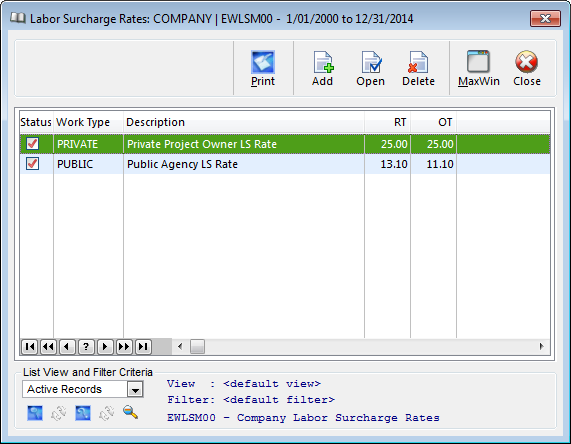Click the first blue view filter icon
The width and height of the screenshot is (571, 444).
tap(35, 413)
